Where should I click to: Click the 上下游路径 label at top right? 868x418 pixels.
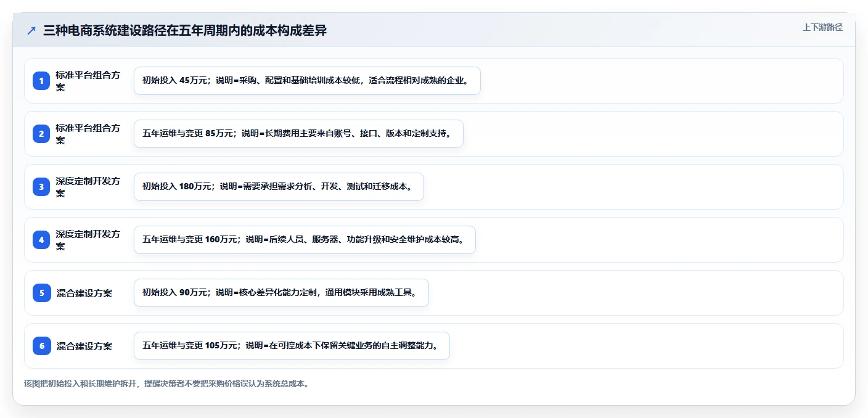822,27
